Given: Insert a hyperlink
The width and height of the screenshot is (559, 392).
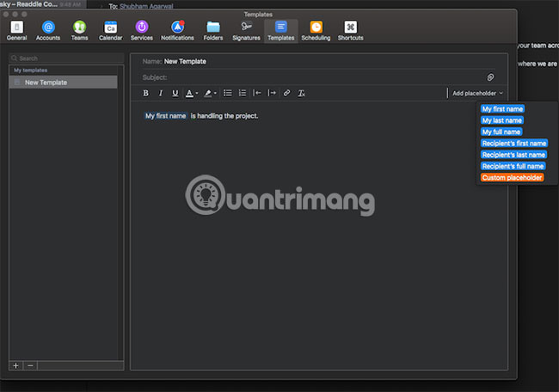Looking at the screenshot, I should point(286,93).
